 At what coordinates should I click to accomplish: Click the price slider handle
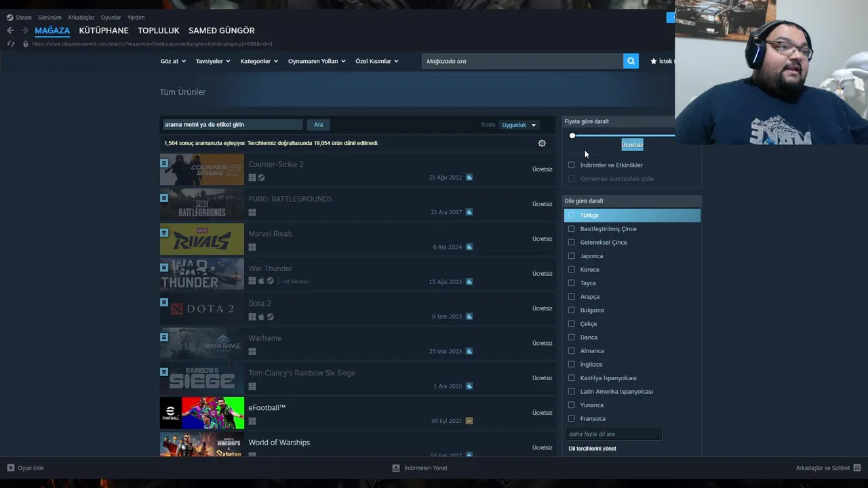[572, 136]
